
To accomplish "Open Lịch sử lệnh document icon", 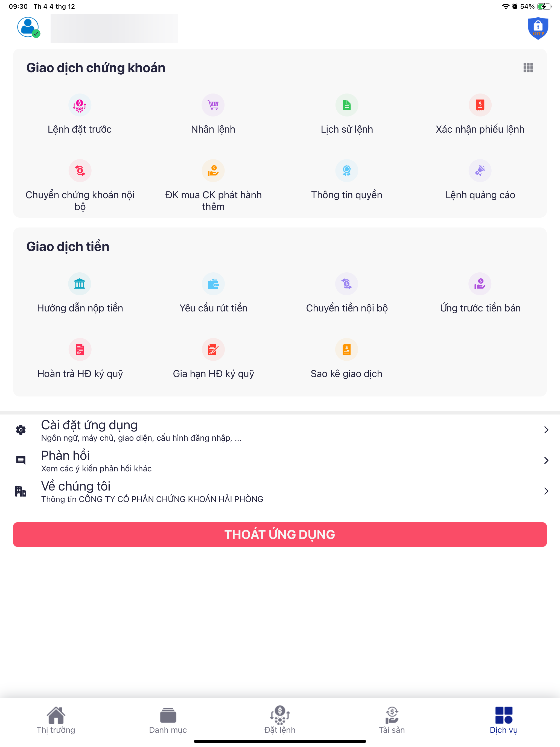I will coord(346,105).
